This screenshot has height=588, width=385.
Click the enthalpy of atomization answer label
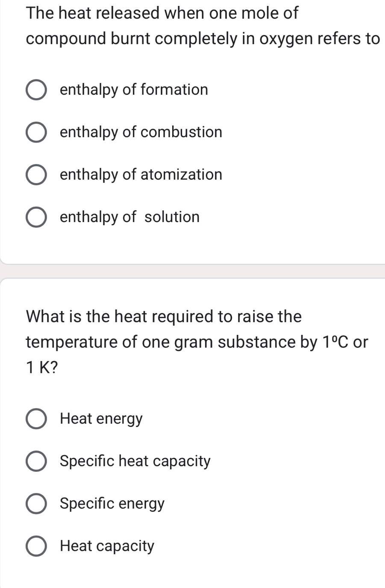141,175
